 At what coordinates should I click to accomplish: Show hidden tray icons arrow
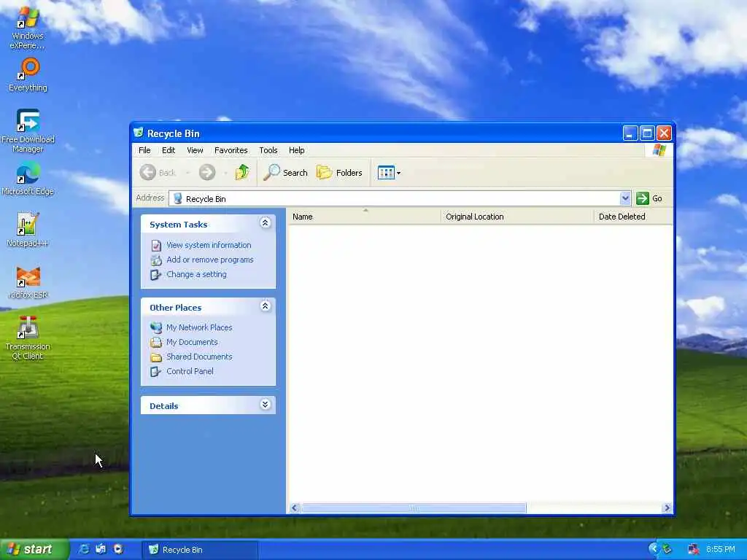tap(653, 549)
